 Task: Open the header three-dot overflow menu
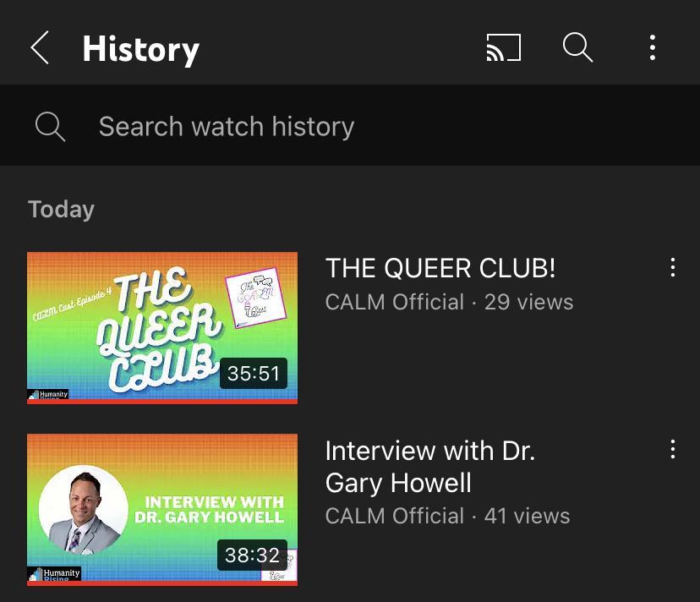click(653, 47)
